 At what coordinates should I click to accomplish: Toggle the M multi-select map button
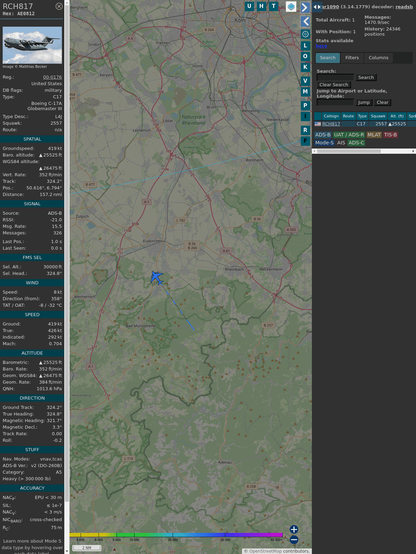pyautogui.click(x=305, y=92)
